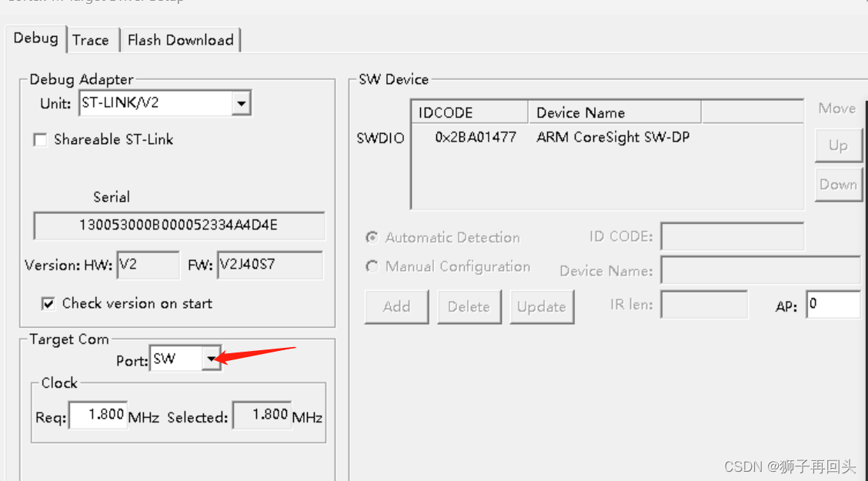Image resolution: width=868 pixels, height=481 pixels.
Task: Click inside the Serial number field
Action: tap(179, 225)
